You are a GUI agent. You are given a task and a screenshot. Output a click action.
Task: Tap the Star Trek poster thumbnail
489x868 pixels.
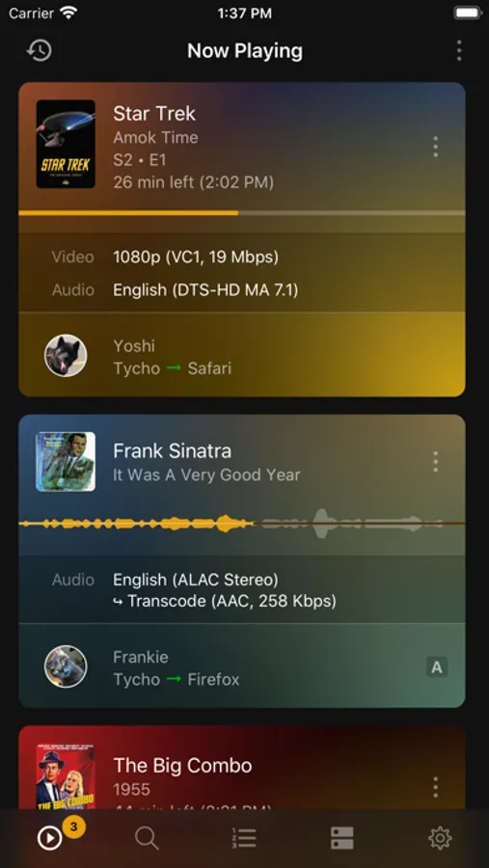[x=66, y=144]
